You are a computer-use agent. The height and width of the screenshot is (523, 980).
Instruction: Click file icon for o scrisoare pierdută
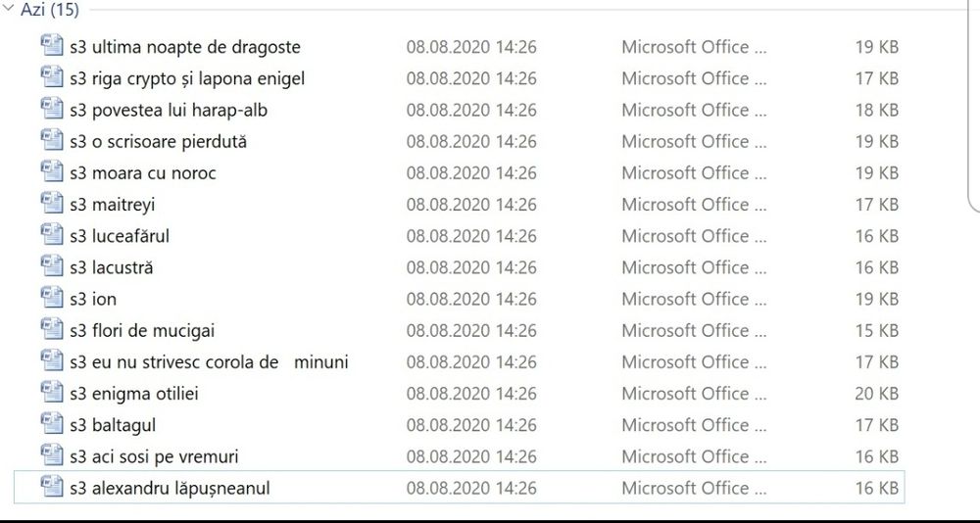point(52,140)
